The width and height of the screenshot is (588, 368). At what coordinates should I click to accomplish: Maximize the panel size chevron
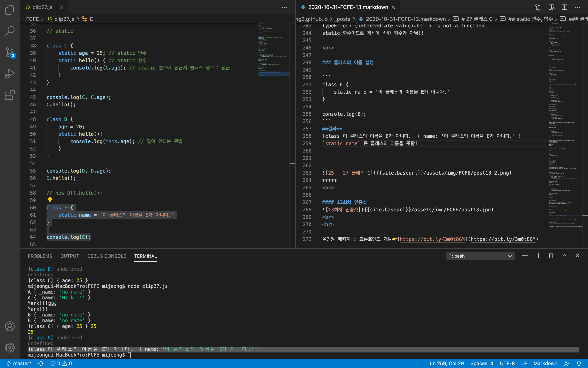click(564, 256)
